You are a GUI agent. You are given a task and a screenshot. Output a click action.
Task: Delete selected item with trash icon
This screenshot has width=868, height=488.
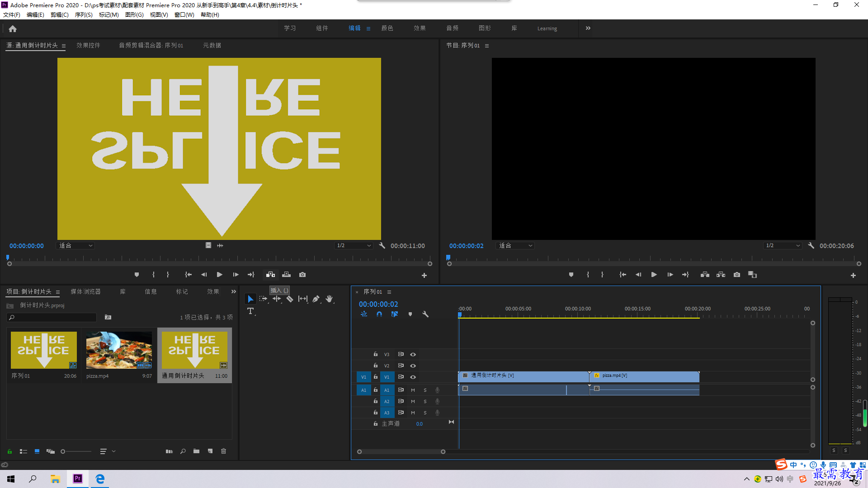pos(223,451)
